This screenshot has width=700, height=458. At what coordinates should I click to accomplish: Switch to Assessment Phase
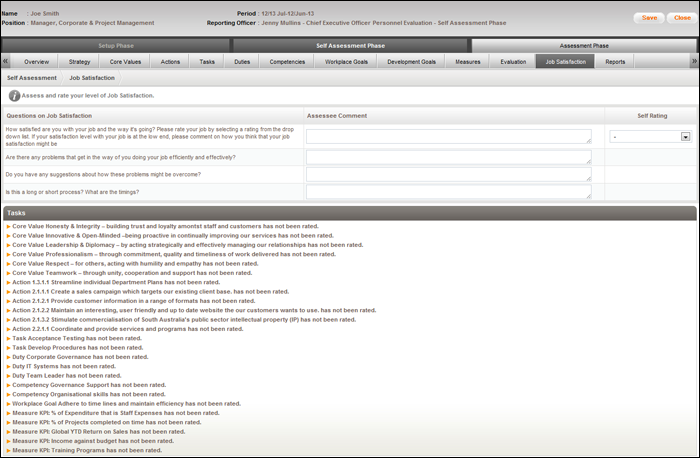pos(584,46)
